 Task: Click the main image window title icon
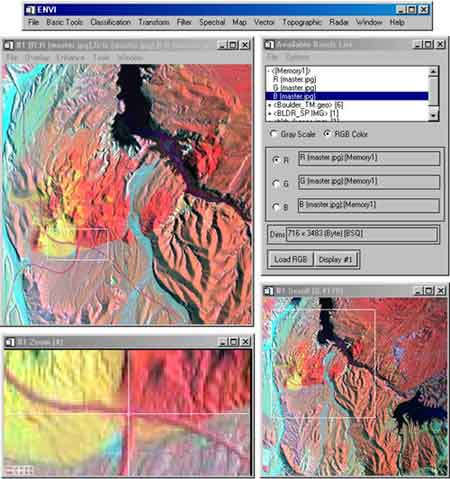pos(9,45)
